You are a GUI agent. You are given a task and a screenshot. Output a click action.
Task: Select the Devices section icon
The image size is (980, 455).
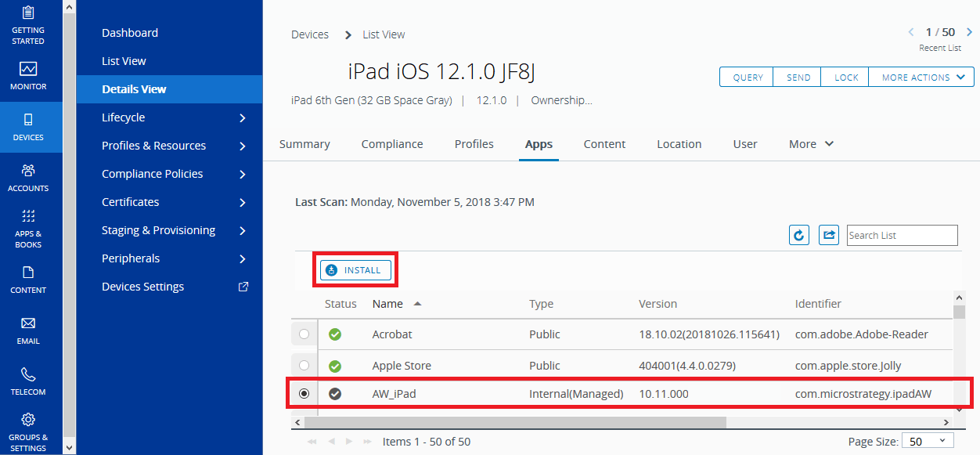(x=28, y=119)
